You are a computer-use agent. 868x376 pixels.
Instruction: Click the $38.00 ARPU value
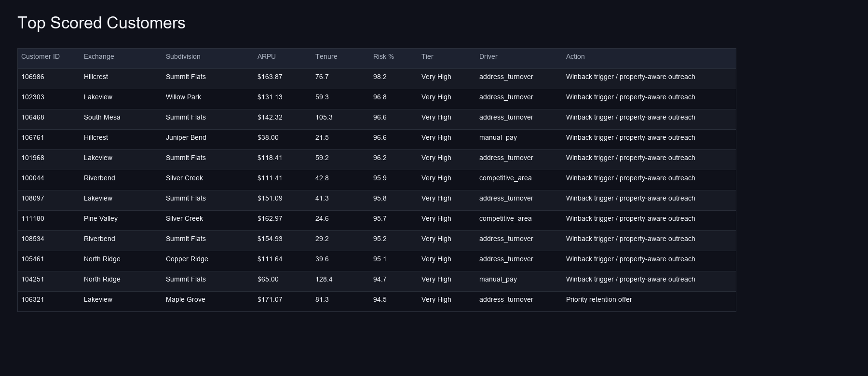[268, 137]
